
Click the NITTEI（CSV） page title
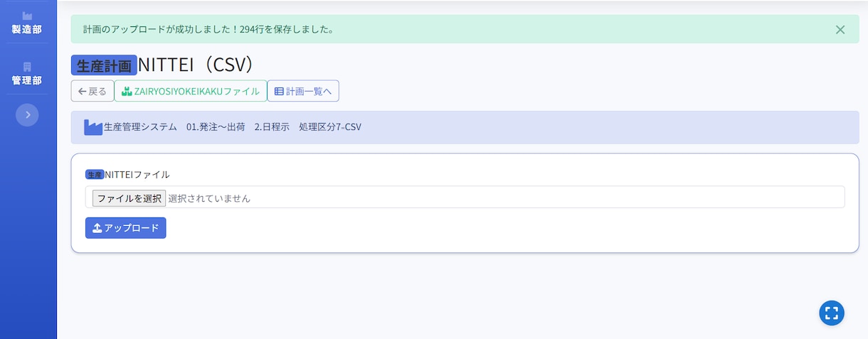pos(196,65)
